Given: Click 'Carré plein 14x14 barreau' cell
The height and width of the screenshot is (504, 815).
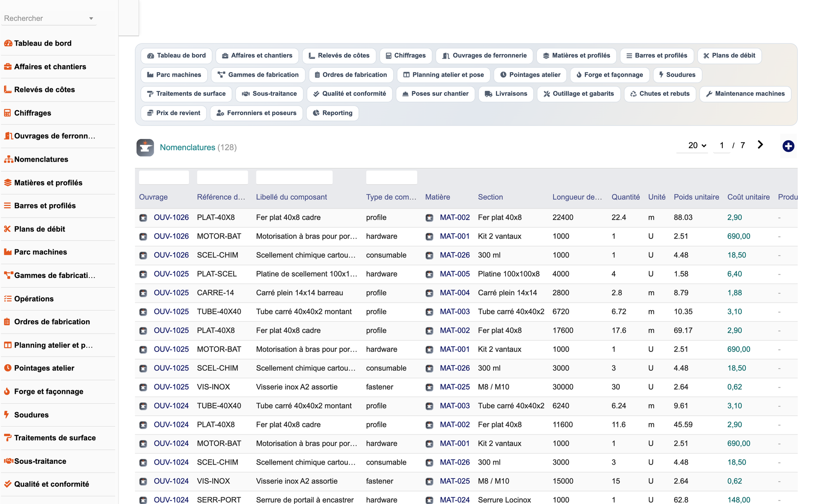Looking at the screenshot, I should click(x=299, y=293).
